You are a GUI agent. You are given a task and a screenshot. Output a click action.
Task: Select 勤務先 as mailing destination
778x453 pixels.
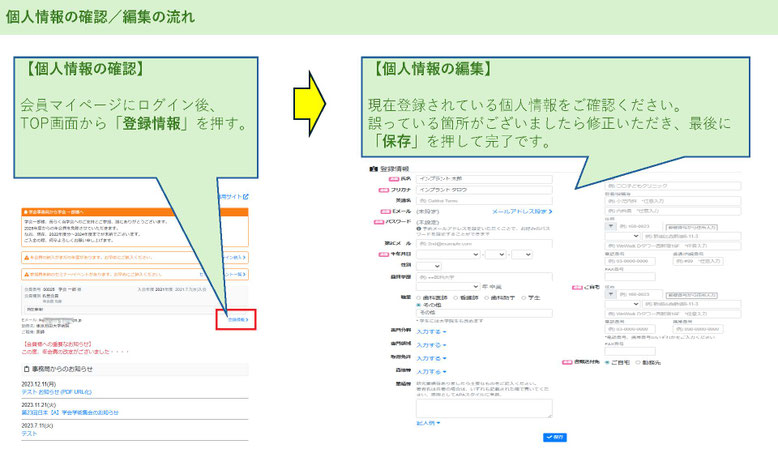(x=638, y=363)
